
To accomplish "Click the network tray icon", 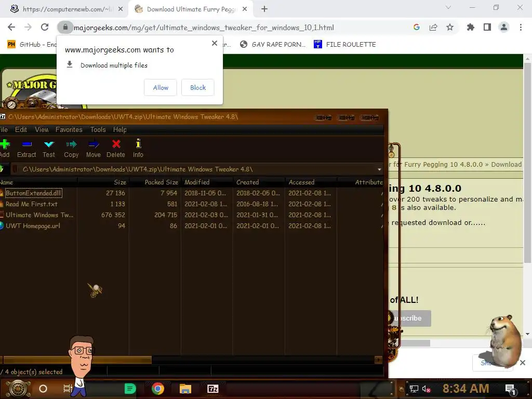I will pos(414,389).
